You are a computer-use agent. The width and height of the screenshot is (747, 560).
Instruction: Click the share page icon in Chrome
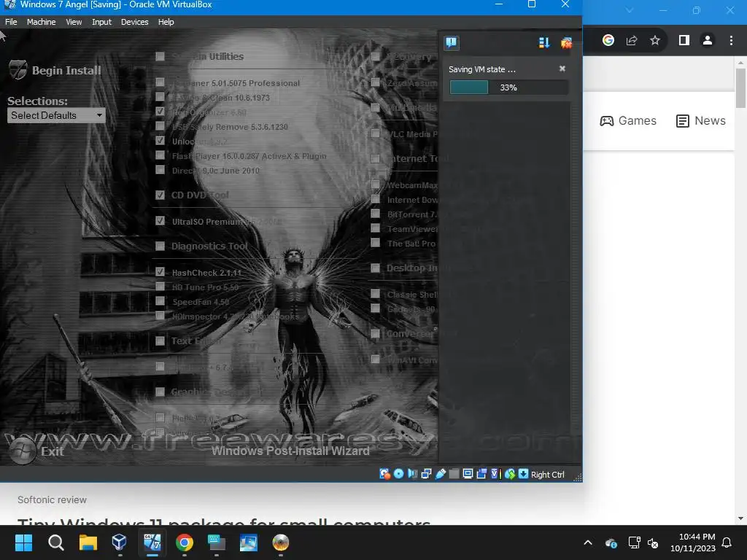click(x=632, y=41)
